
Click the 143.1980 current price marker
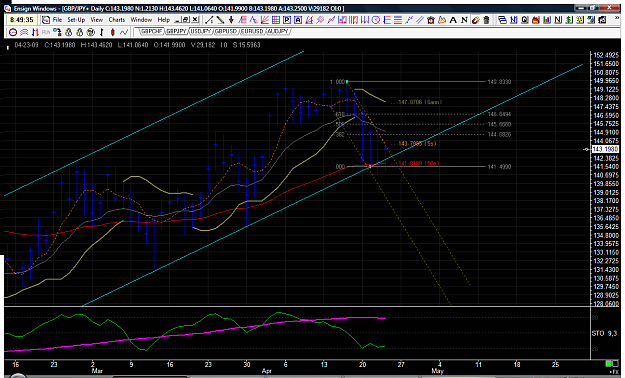pos(605,149)
